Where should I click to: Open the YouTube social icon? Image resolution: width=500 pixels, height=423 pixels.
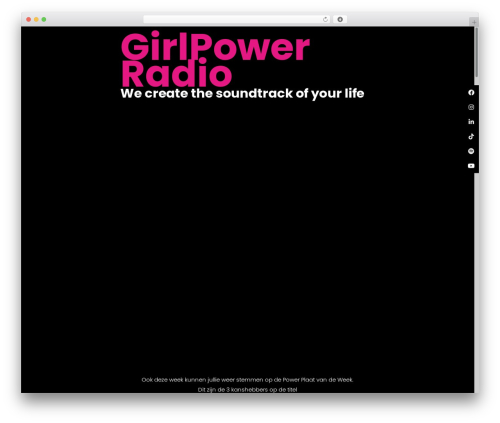coord(471,166)
